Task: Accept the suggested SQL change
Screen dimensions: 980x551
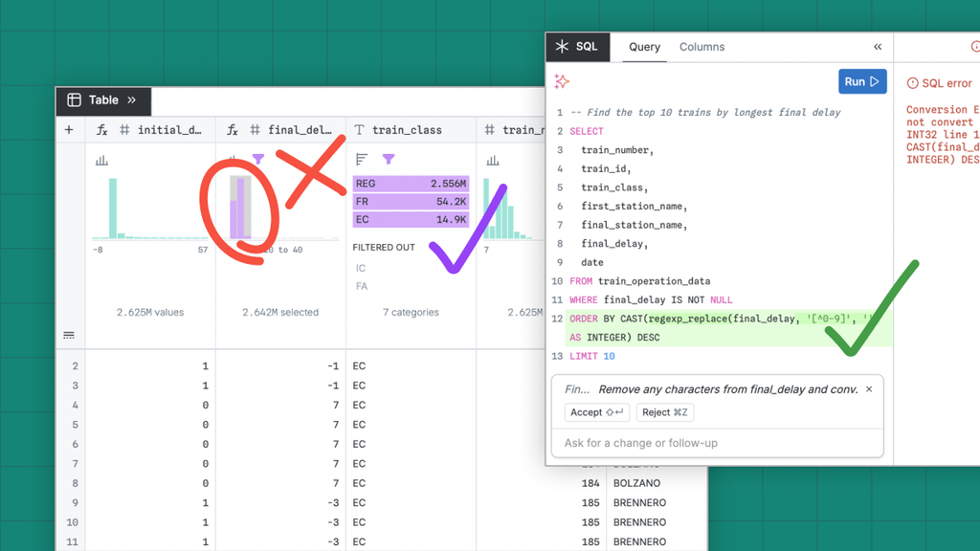Action: pyautogui.click(x=596, y=412)
